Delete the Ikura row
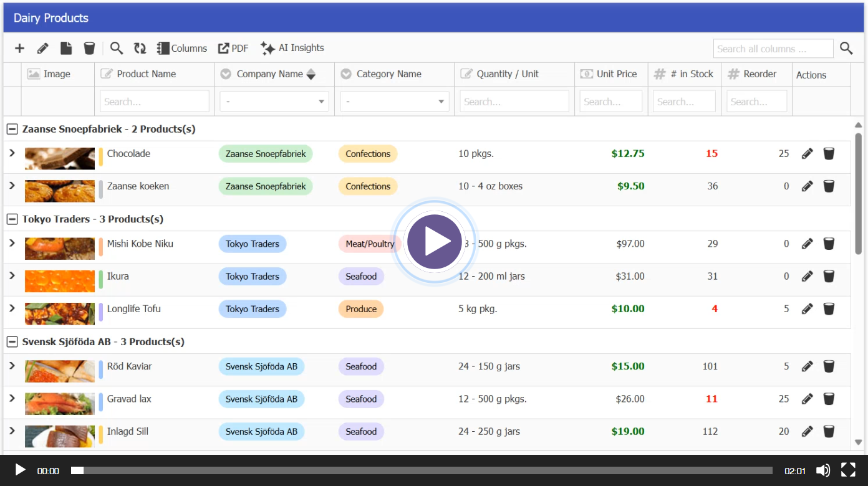 pyautogui.click(x=829, y=276)
